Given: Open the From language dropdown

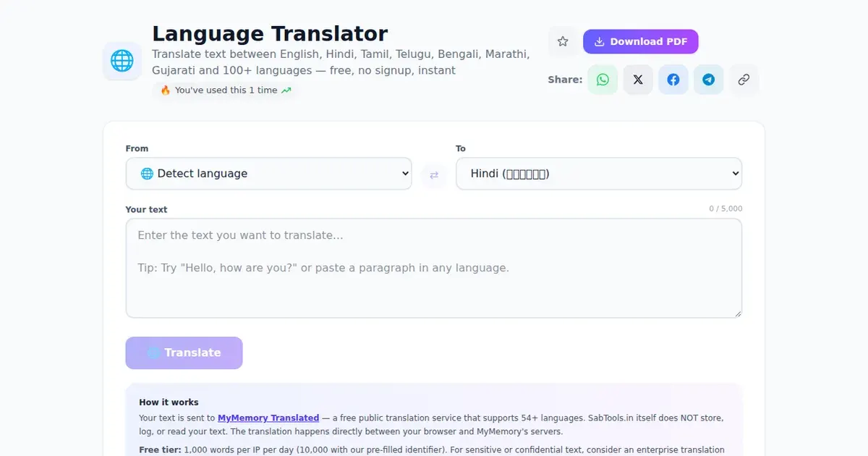Looking at the screenshot, I should click(268, 174).
